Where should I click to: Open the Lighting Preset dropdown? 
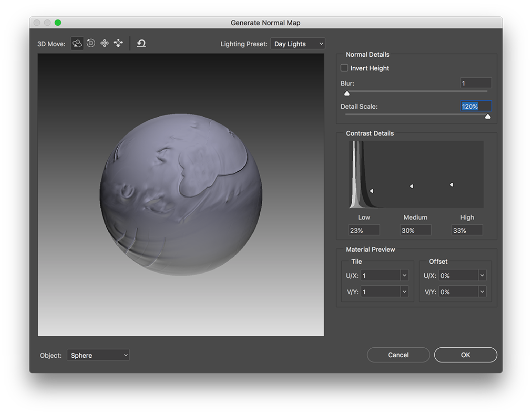coord(298,44)
